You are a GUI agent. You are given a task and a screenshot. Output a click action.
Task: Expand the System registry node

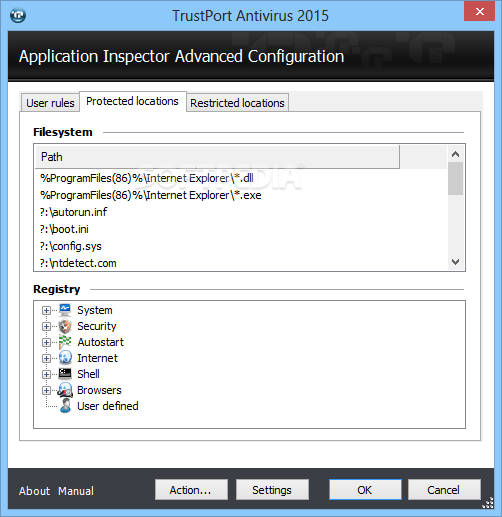coord(46,310)
